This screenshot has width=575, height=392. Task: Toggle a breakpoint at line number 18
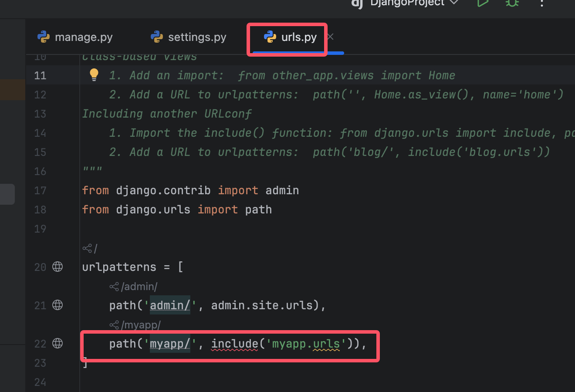(x=40, y=210)
